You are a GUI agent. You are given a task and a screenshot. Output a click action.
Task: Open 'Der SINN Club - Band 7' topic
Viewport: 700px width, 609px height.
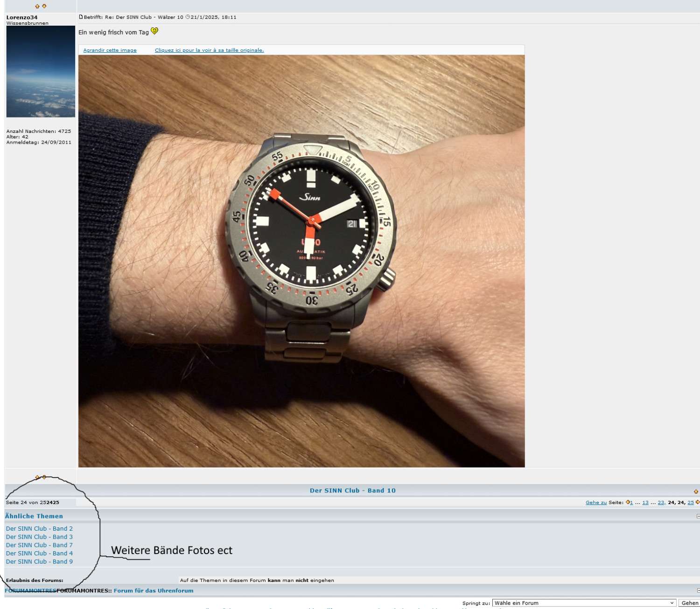point(39,545)
